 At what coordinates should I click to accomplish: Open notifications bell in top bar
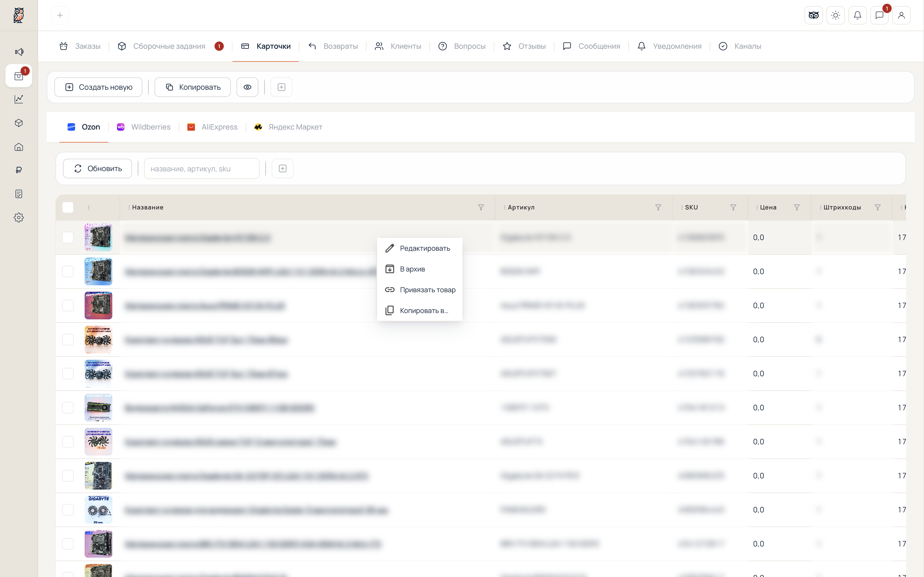click(857, 15)
